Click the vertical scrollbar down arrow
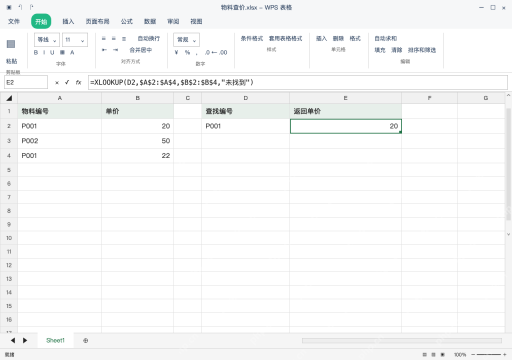Screen dimensions: 512x360 tap(508, 234)
